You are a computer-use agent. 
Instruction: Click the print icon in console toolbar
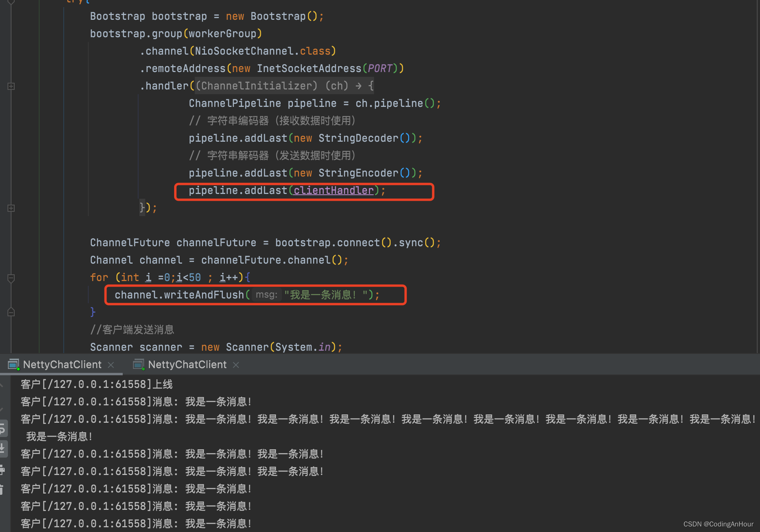(2, 470)
